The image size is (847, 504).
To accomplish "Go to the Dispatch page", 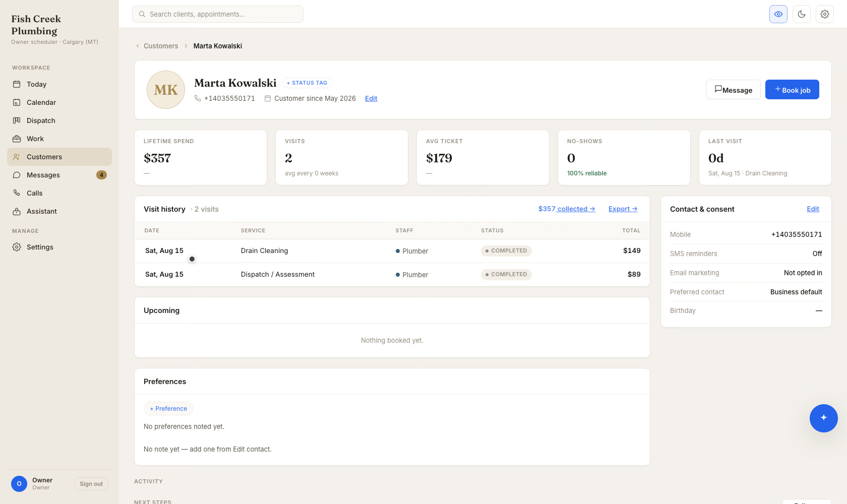I will coord(59,120).
